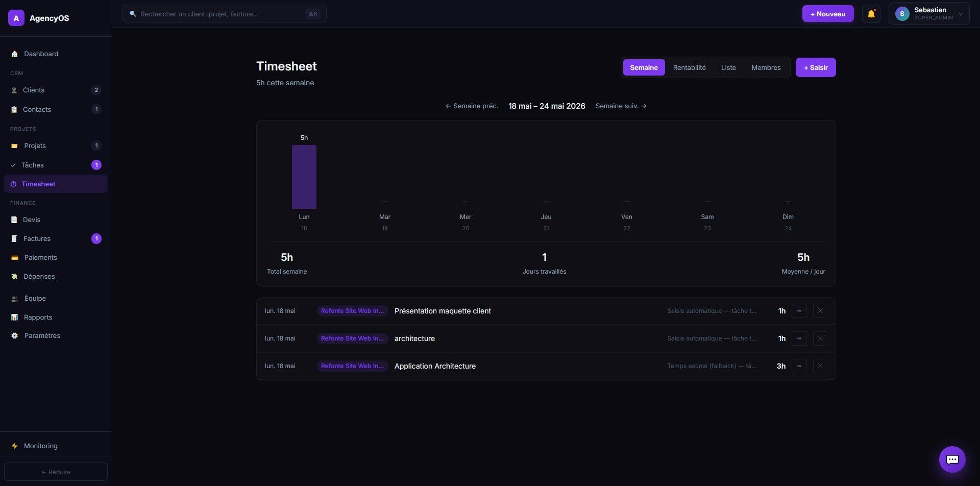Viewport: 980px width, 486px height.
Task: Click the AgencyOS logo icon
Action: pos(16,18)
